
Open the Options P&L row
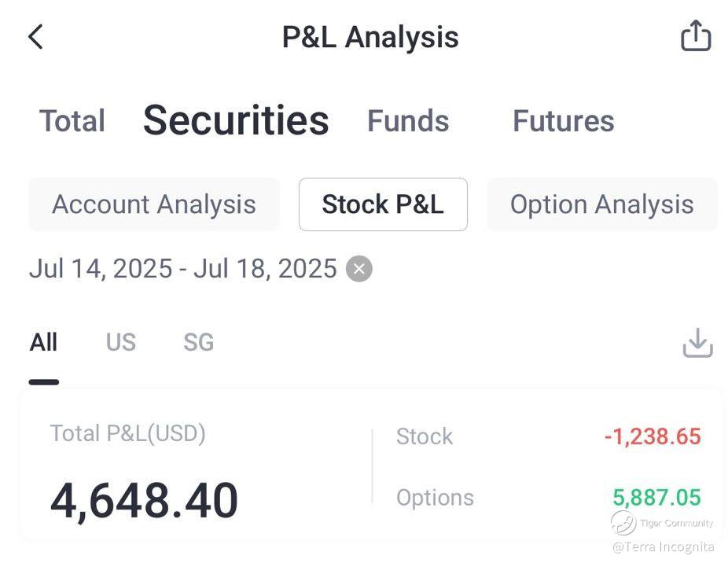coord(548,498)
